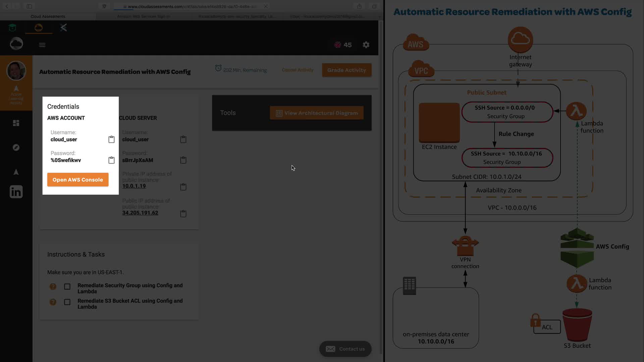Show the help hint for the Security Group task

tap(53, 287)
